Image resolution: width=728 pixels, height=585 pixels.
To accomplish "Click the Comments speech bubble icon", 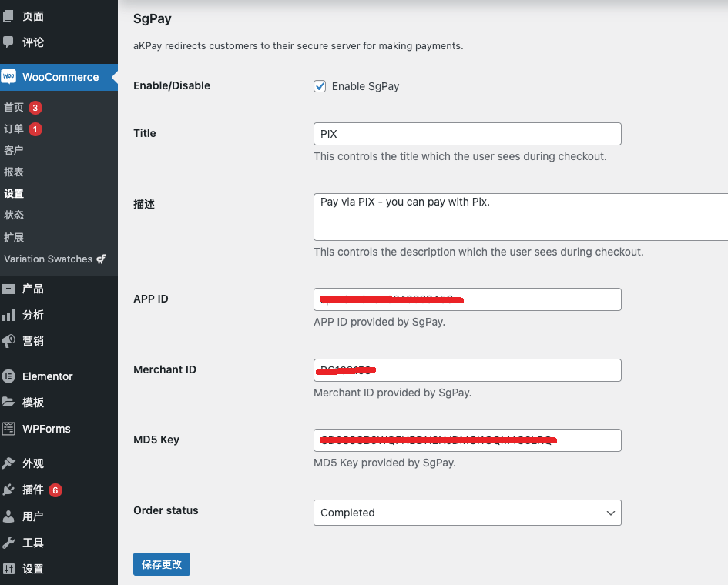I will 8,42.
